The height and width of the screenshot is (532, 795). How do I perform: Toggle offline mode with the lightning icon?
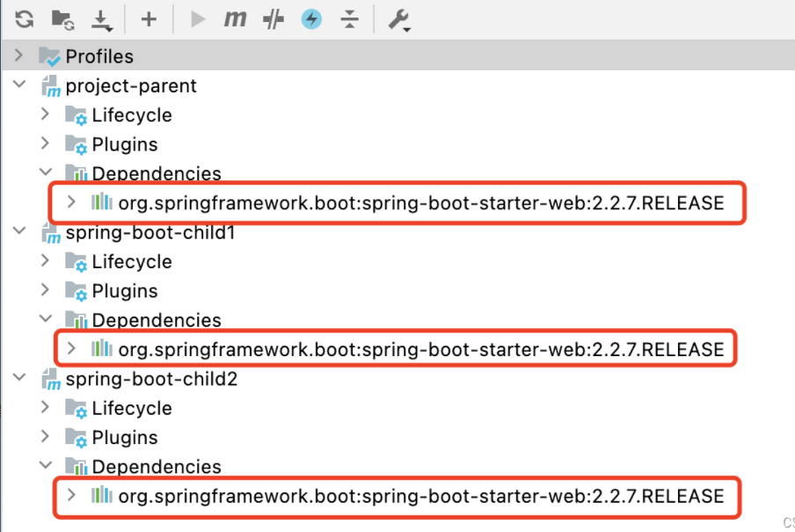[310, 20]
